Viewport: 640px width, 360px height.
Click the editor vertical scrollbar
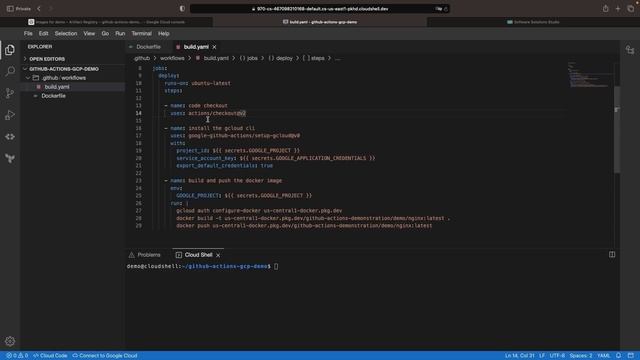[x=617, y=130]
